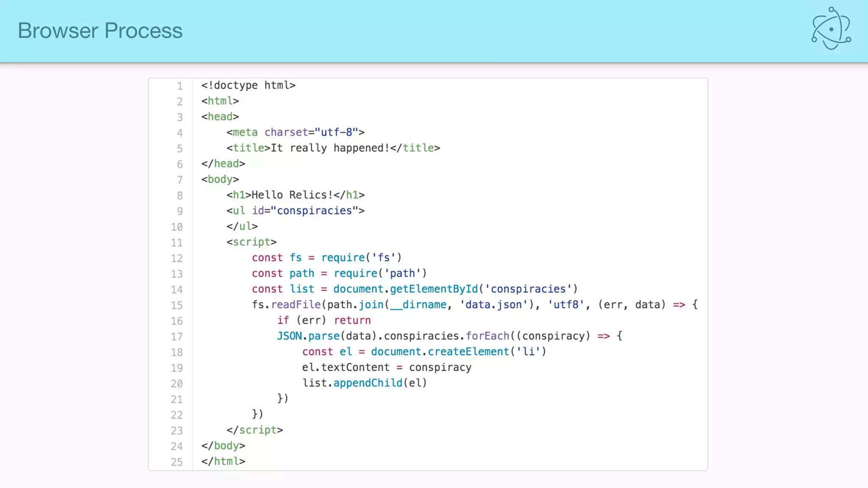This screenshot has height=488, width=868.
Task: Click line number 12 in gutter
Action: pyautogui.click(x=177, y=258)
